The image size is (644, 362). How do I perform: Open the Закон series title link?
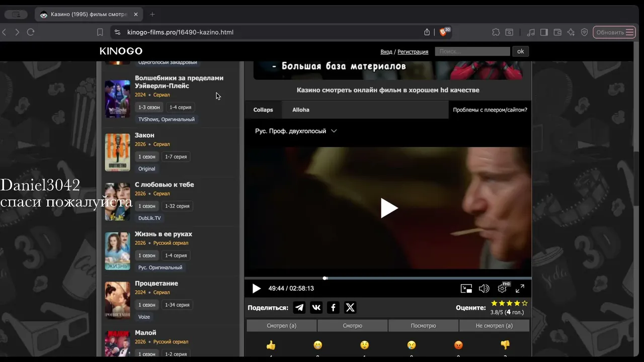point(144,135)
